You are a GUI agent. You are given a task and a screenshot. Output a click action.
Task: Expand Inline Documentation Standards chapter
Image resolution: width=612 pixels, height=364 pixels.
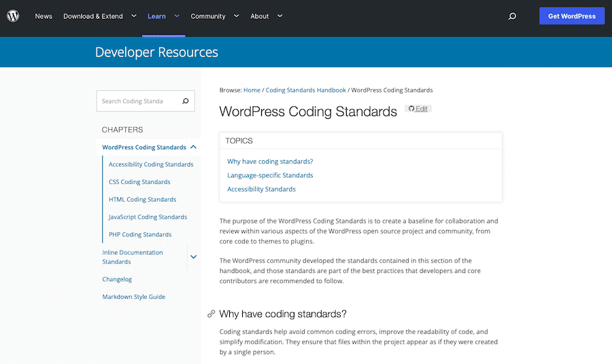point(194,257)
